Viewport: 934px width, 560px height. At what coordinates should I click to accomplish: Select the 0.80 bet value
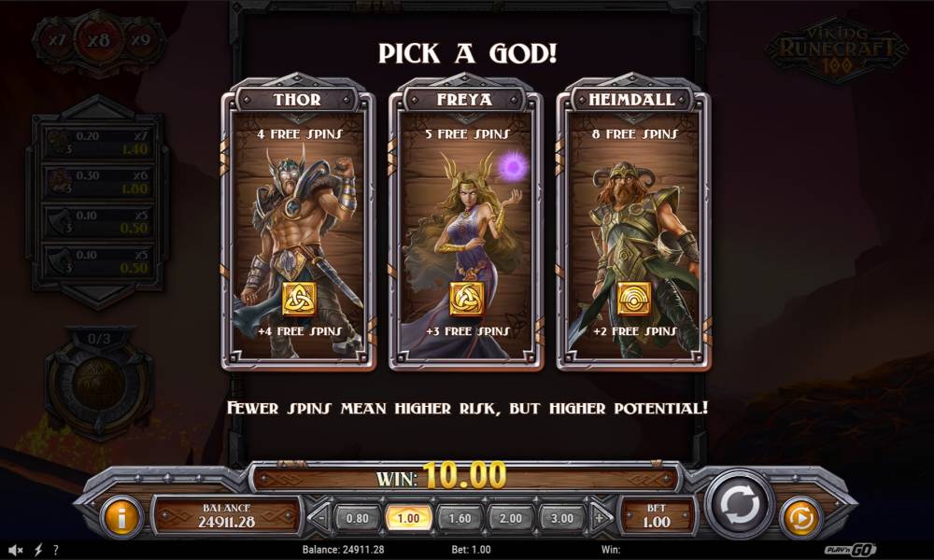coord(358,518)
